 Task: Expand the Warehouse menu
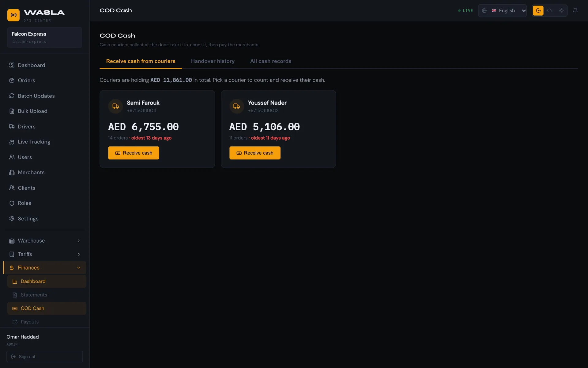point(45,241)
